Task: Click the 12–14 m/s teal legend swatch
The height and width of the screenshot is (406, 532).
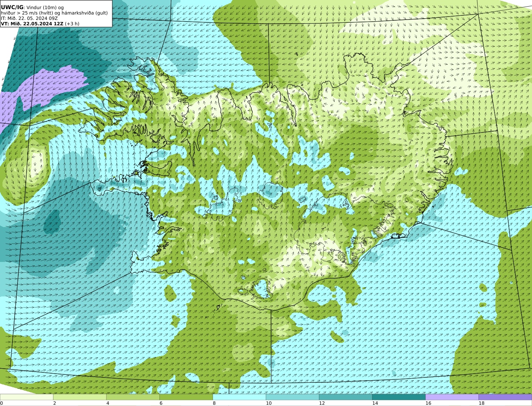Action: (346, 397)
